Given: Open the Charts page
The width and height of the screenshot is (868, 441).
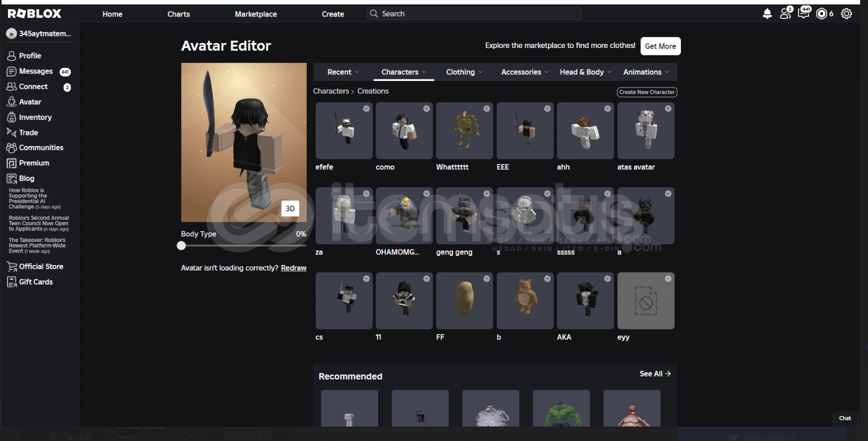Looking at the screenshot, I should [x=179, y=14].
